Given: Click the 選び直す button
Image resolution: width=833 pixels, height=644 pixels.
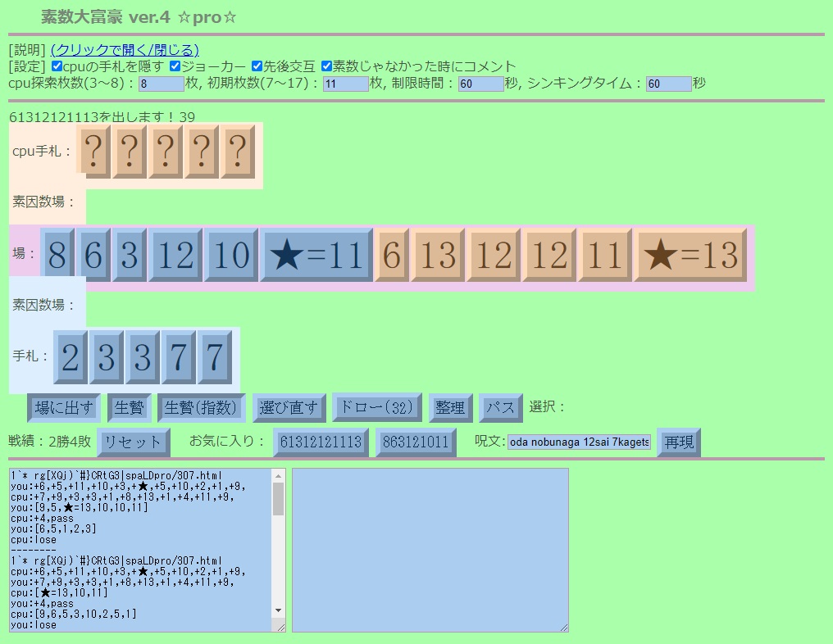Looking at the screenshot, I should click(x=289, y=408).
